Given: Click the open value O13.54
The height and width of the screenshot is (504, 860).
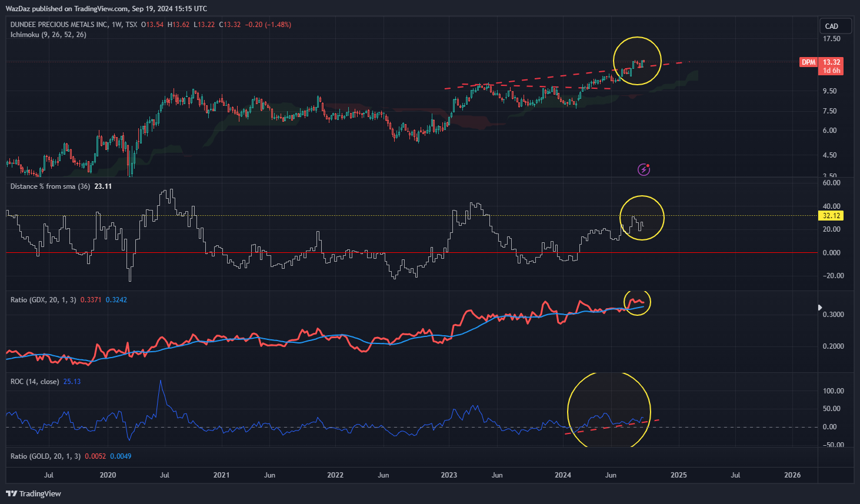Looking at the screenshot, I should point(152,25).
